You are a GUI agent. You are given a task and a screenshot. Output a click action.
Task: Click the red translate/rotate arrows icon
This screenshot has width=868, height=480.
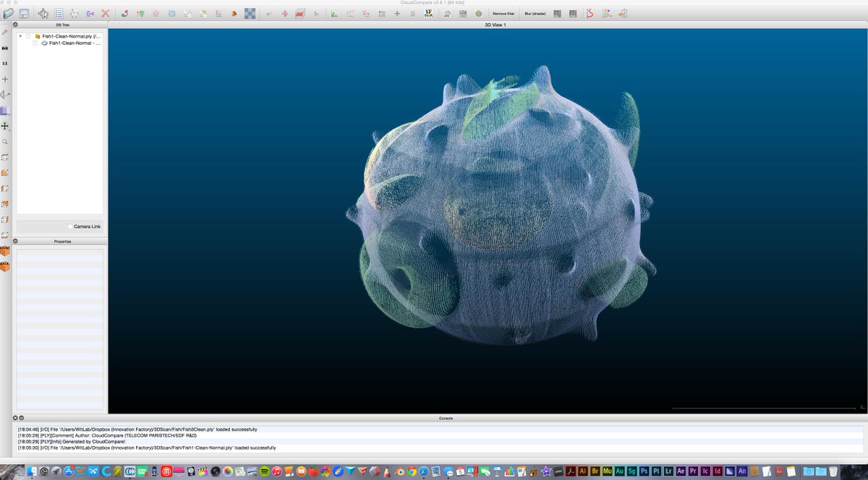coord(285,14)
